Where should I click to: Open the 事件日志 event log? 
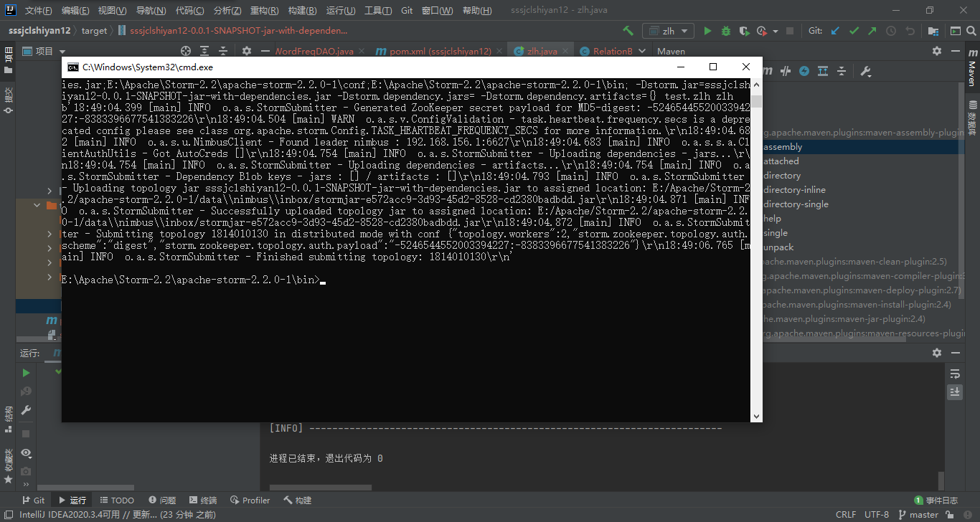pos(936,500)
